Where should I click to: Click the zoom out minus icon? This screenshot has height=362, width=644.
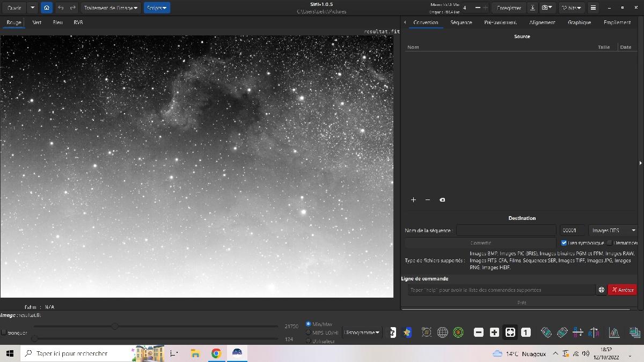pyautogui.click(x=479, y=333)
